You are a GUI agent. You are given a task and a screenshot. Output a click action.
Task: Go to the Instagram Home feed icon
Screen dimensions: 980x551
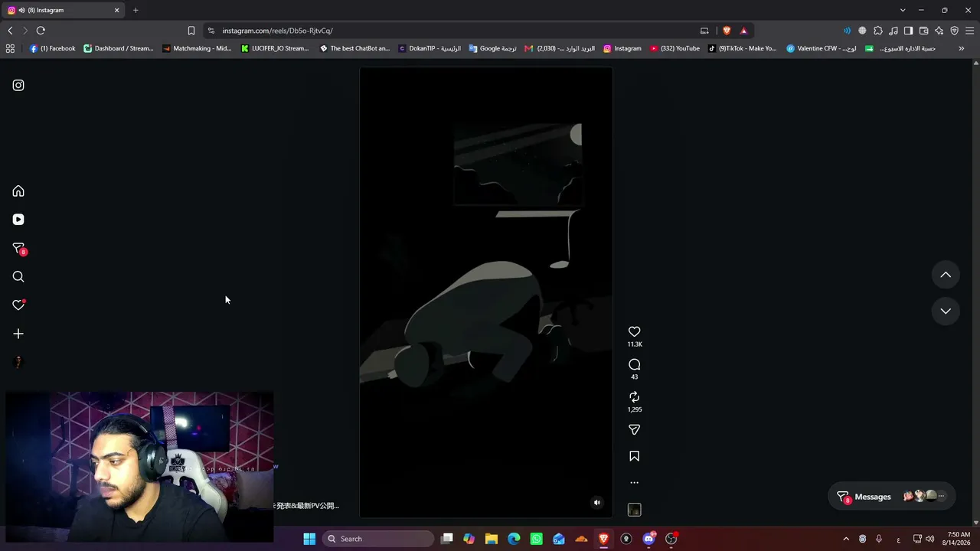pyautogui.click(x=18, y=191)
